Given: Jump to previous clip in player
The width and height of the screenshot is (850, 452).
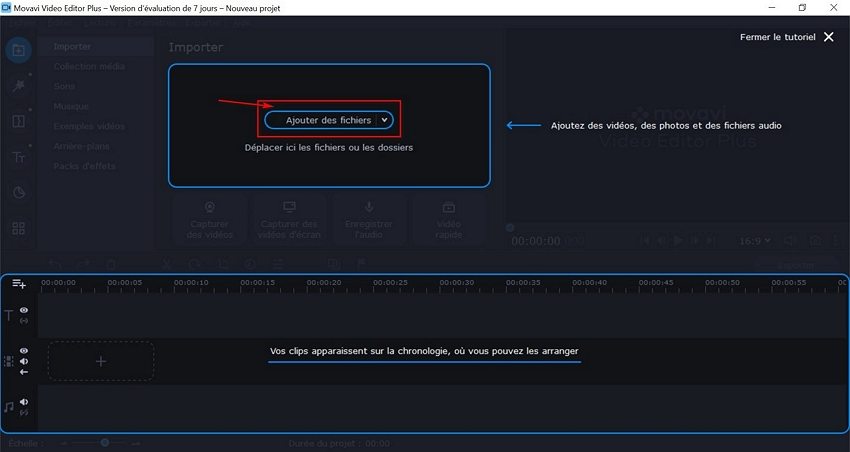Looking at the screenshot, I should coord(645,240).
